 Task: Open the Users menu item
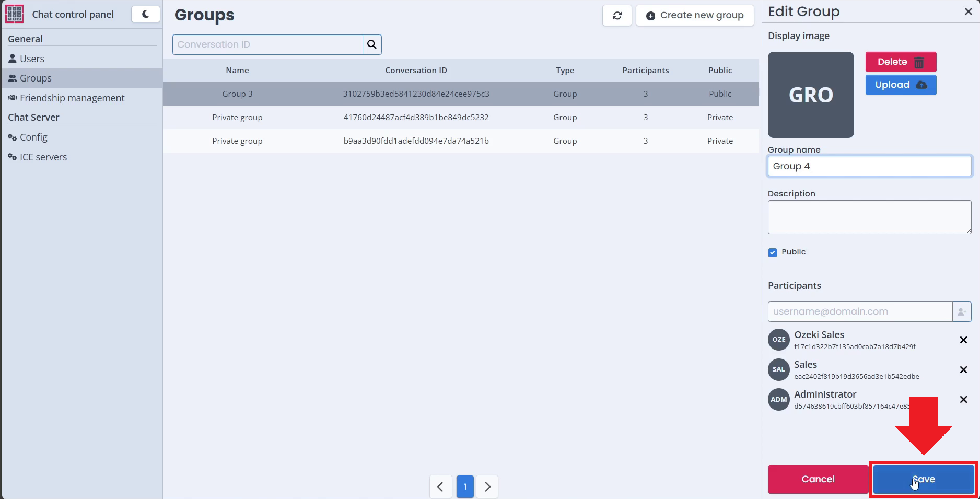click(32, 59)
